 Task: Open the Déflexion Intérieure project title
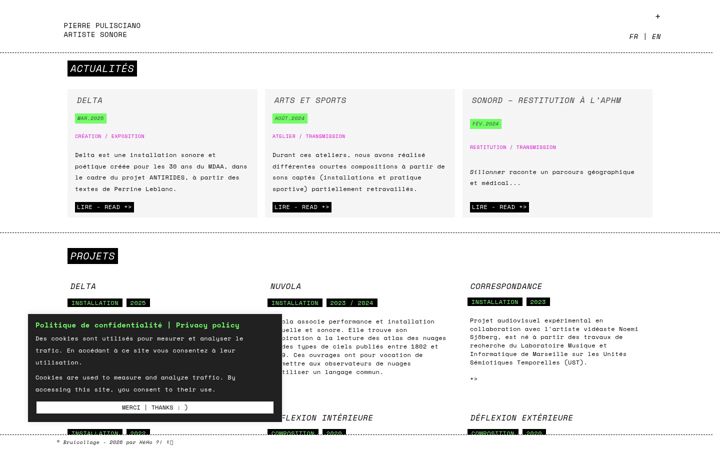point(327,418)
